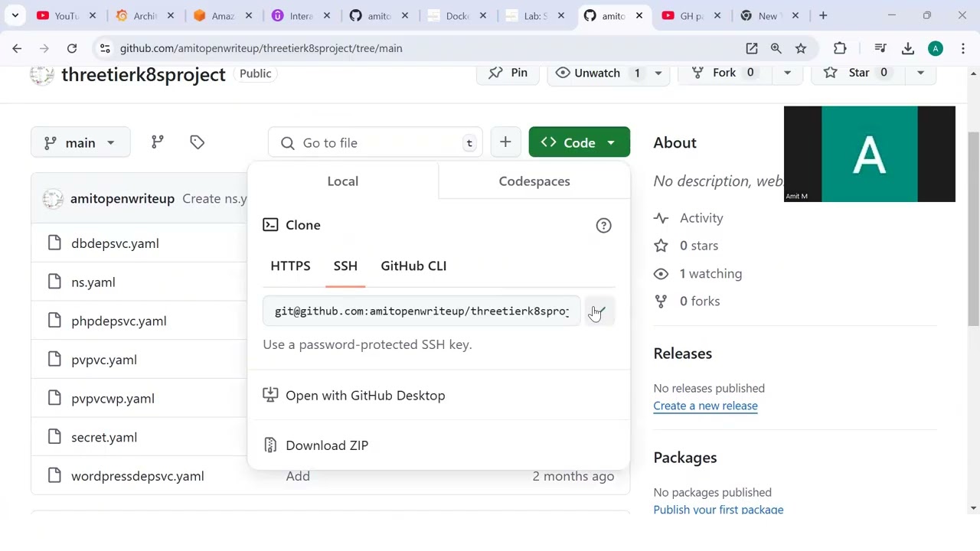Click the SSH clone URL field
The width and height of the screenshot is (980, 551).
click(422, 311)
